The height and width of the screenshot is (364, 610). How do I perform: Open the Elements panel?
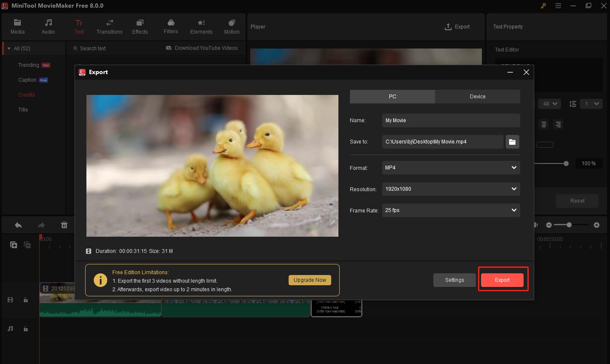point(201,26)
